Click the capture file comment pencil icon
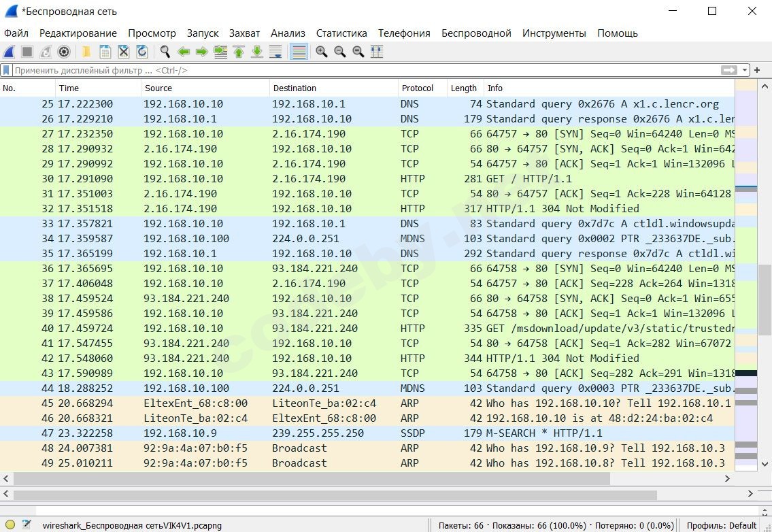 26,524
